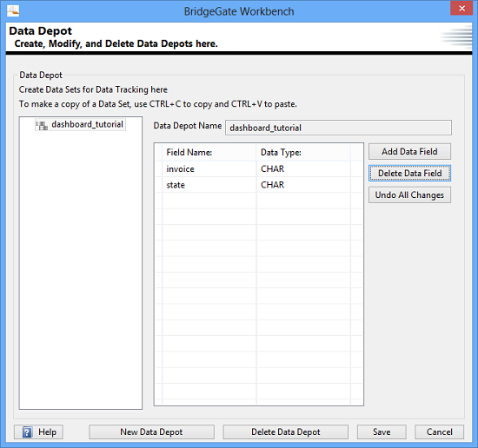Viewport: 478px width, 448px height.
Task: Click Delete Data Depot button
Action: (286, 432)
